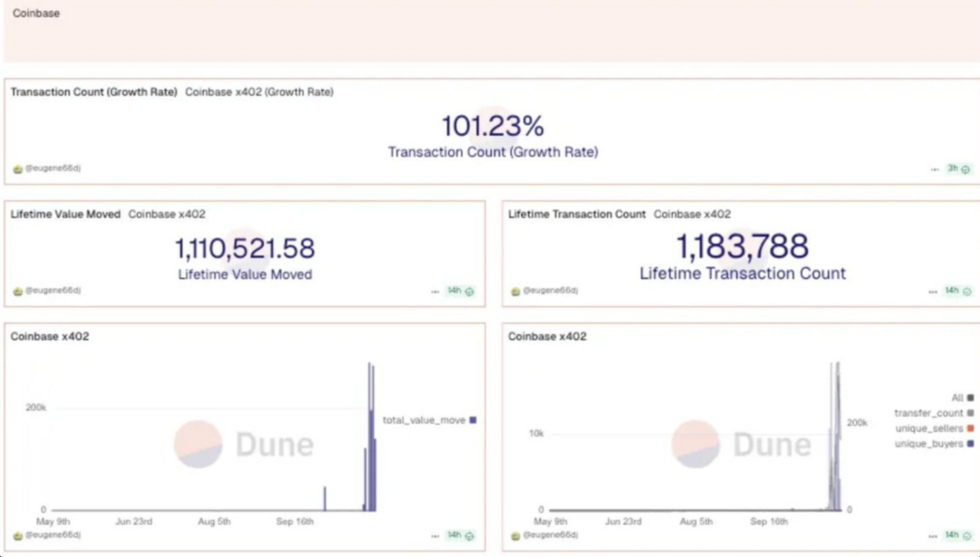Click refresh icon on unique_buyers chart card
Viewport: 980px width, 557px height.
point(967,536)
